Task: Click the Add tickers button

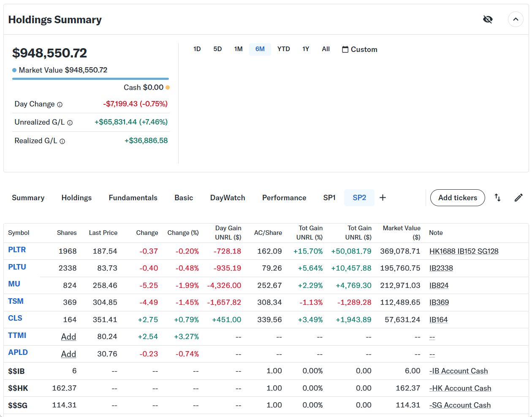Action: pyautogui.click(x=457, y=198)
